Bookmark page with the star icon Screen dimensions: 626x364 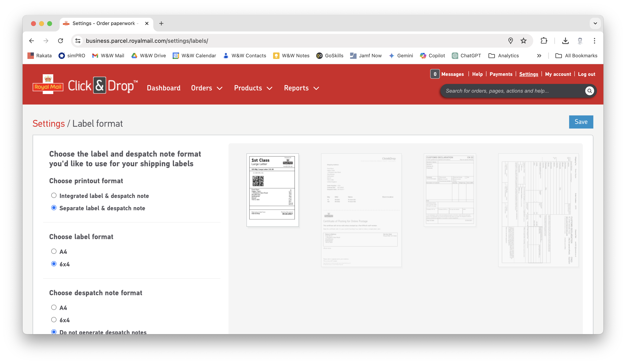[x=523, y=41]
